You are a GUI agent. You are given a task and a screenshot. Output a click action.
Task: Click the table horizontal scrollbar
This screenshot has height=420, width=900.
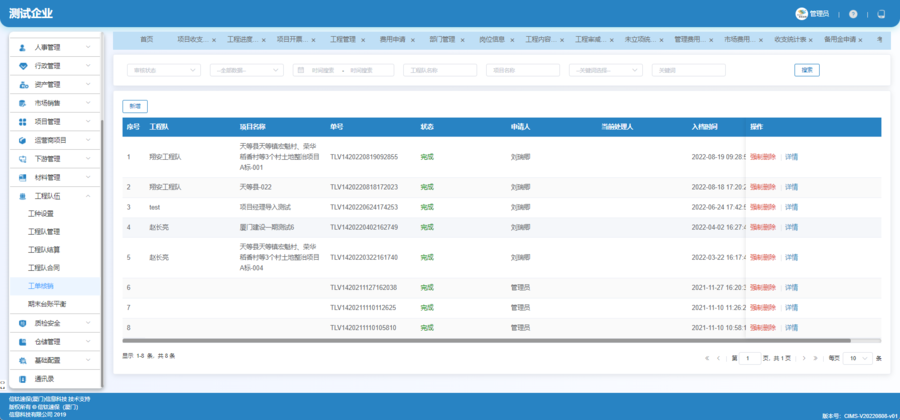coord(487,340)
